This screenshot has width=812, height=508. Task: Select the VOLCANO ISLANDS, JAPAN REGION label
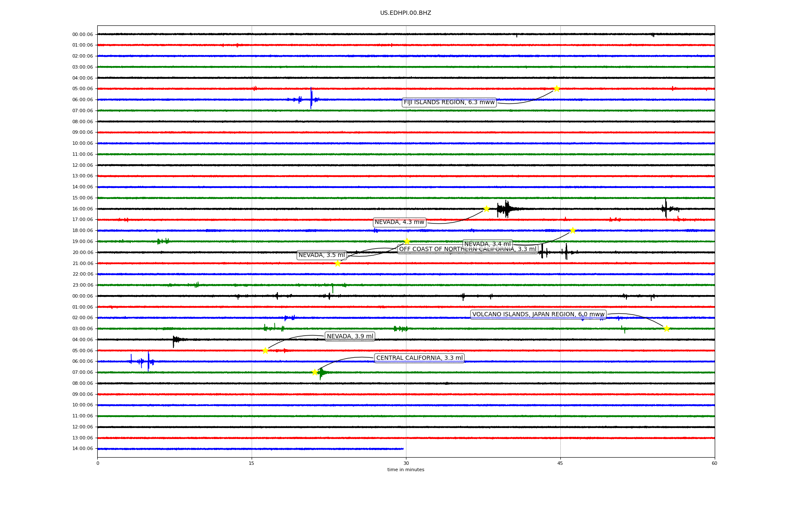[x=538, y=315]
